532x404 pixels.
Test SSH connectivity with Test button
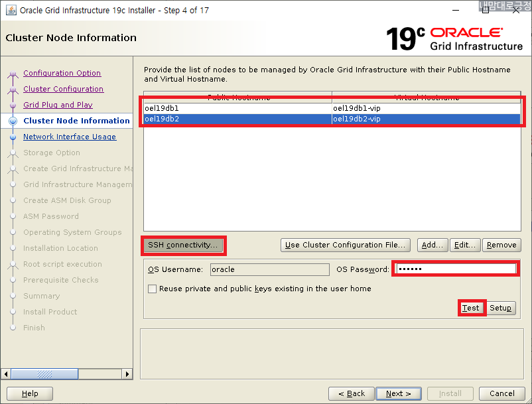click(x=470, y=308)
